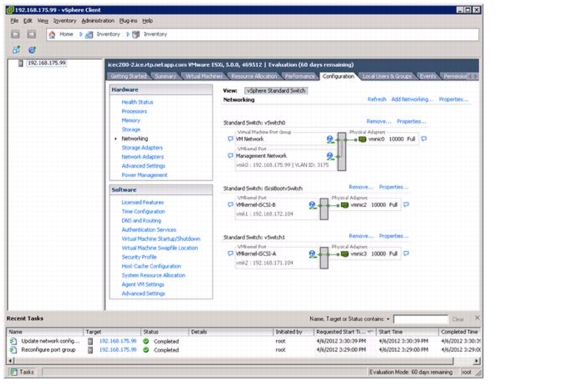Screen dimensions: 576x384
Task: Click Properties link for vSwitch0
Action: (411, 121)
